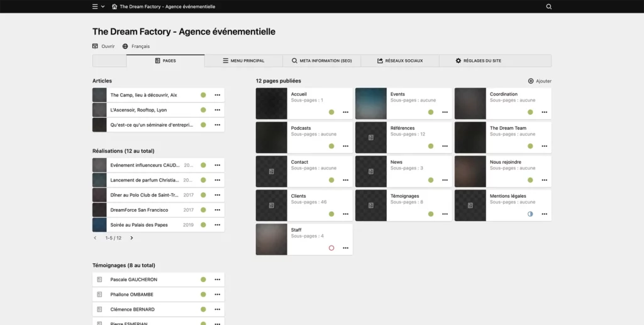Open the hamburger menu in top bar

tap(95, 6)
